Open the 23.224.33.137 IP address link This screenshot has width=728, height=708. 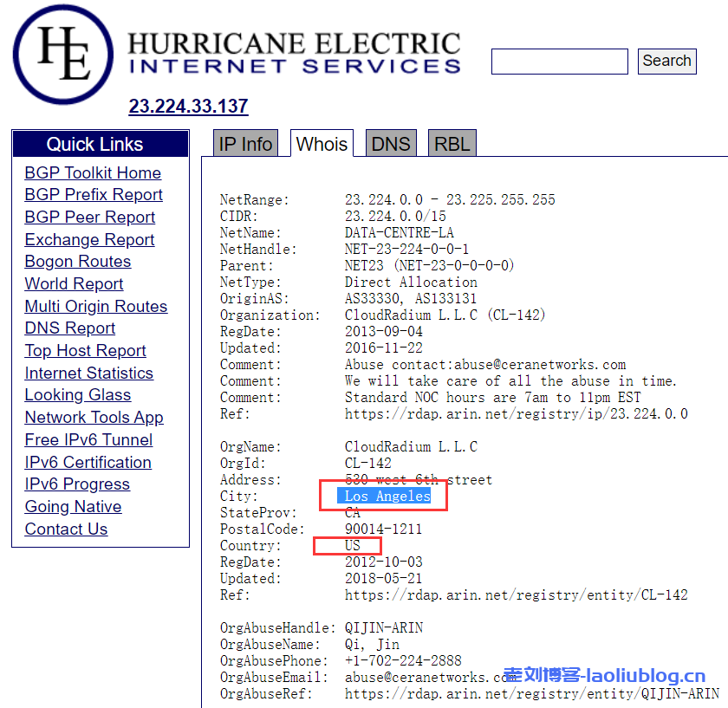point(188,107)
